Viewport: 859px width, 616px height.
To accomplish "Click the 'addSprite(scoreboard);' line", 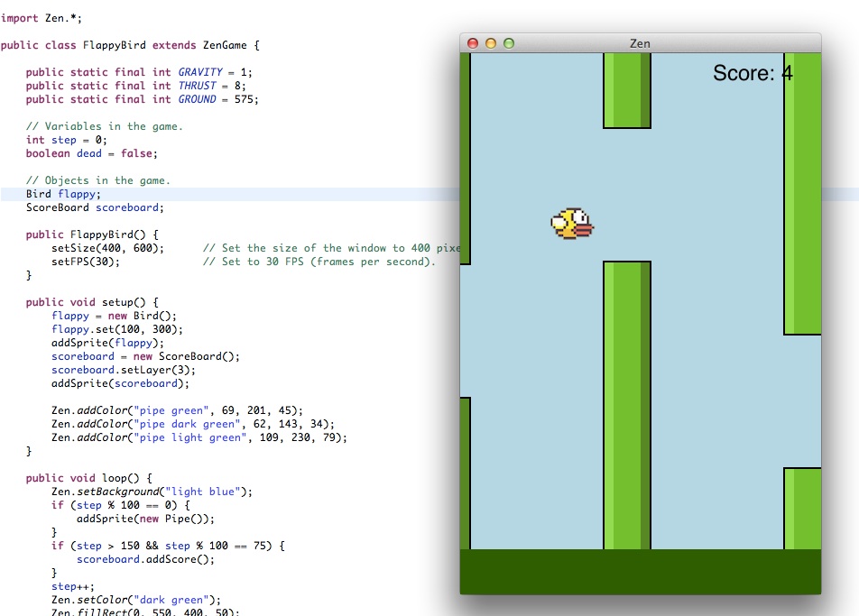I will coord(120,383).
